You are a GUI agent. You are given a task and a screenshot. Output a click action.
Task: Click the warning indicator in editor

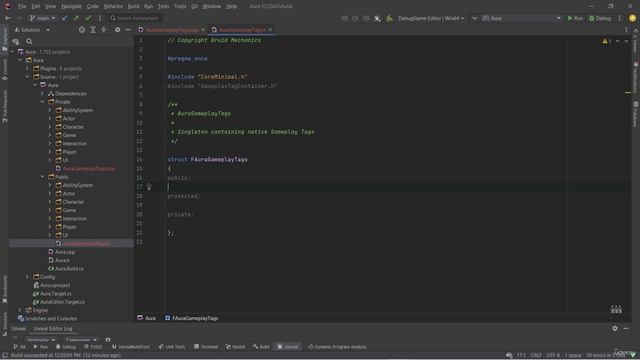tap(607, 41)
